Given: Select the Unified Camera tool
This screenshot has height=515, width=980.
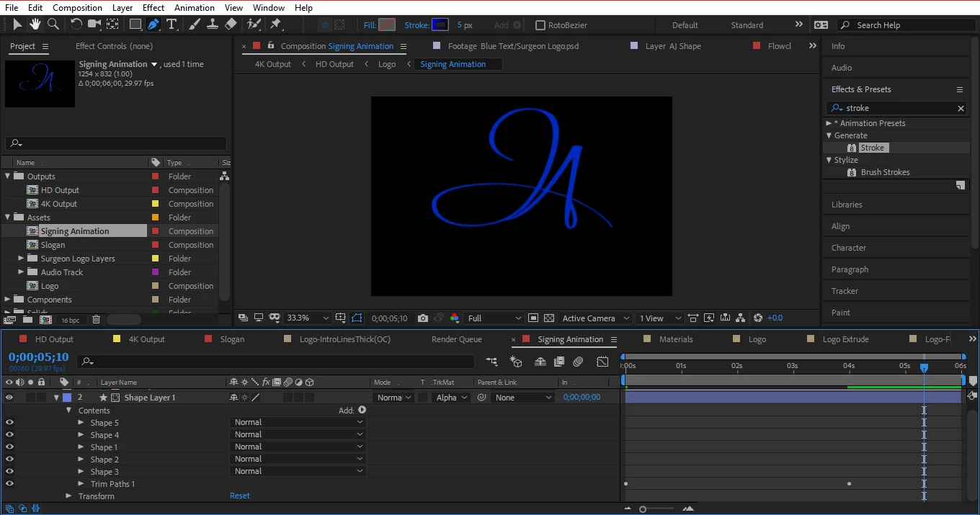Looking at the screenshot, I should point(94,24).
